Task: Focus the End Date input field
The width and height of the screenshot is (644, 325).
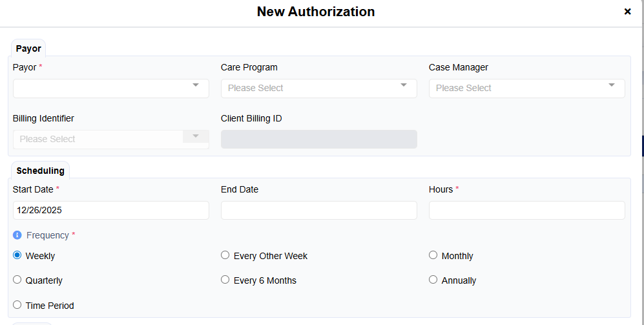Action: tap(318, 210)
